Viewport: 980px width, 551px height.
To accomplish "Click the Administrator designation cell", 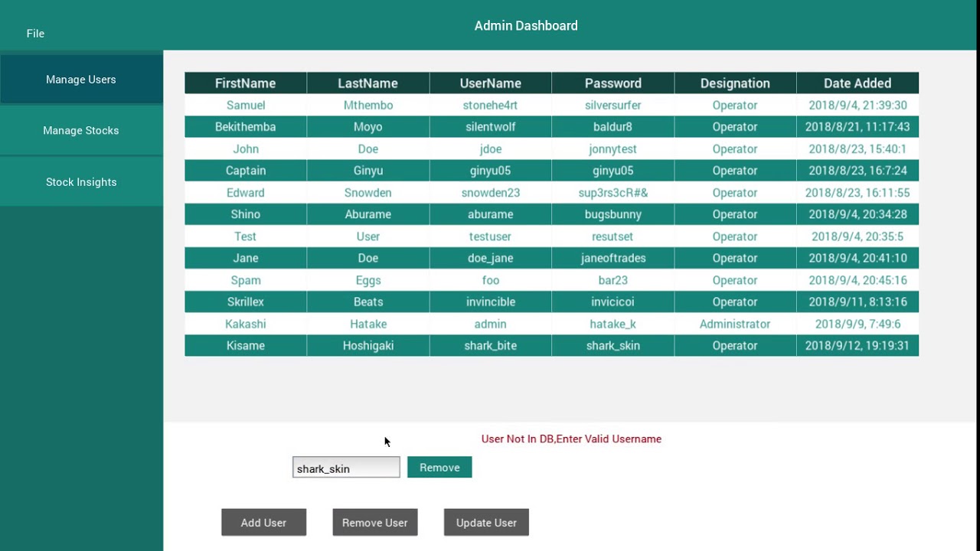I will point(735,324).
